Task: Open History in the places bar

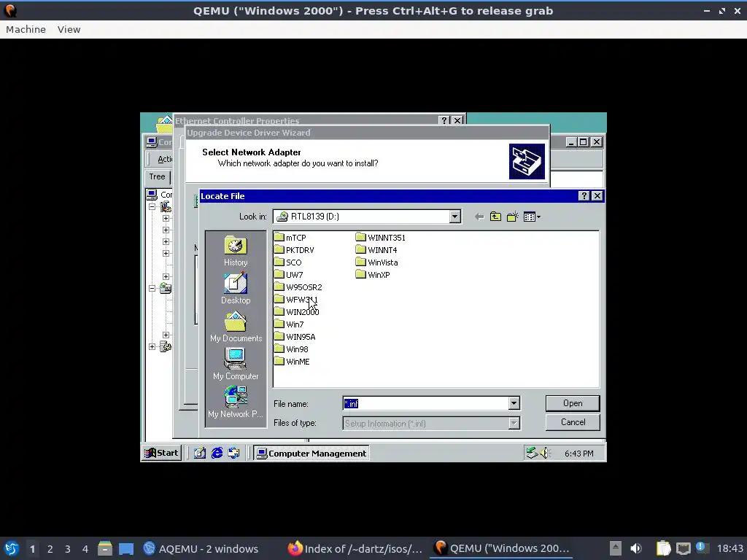Action: click(x=236, y=251)
